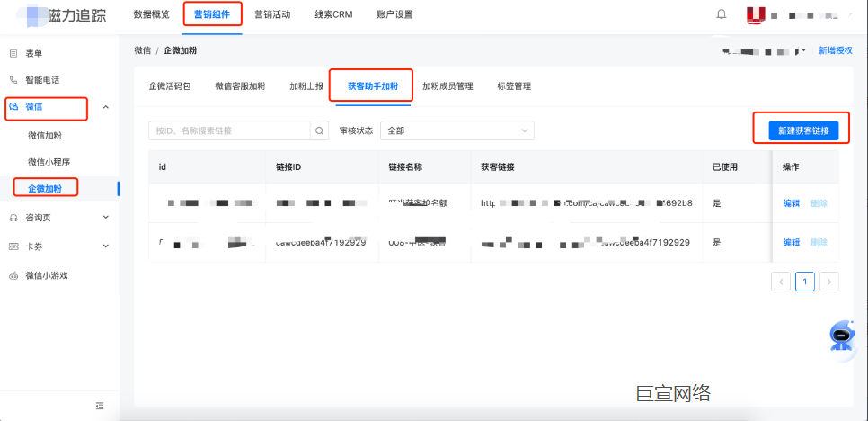Focus the ID/名称 search link field
Viewport: 868px width, 421px height.
[229, 130]
